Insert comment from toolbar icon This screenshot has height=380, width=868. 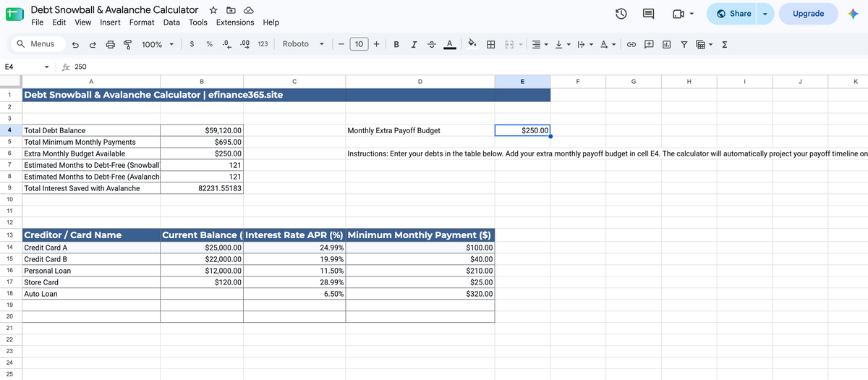(649, 44)
